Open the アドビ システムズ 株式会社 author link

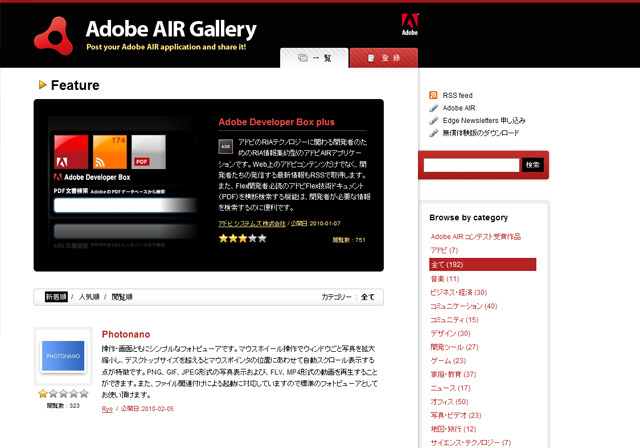point(252,224)
